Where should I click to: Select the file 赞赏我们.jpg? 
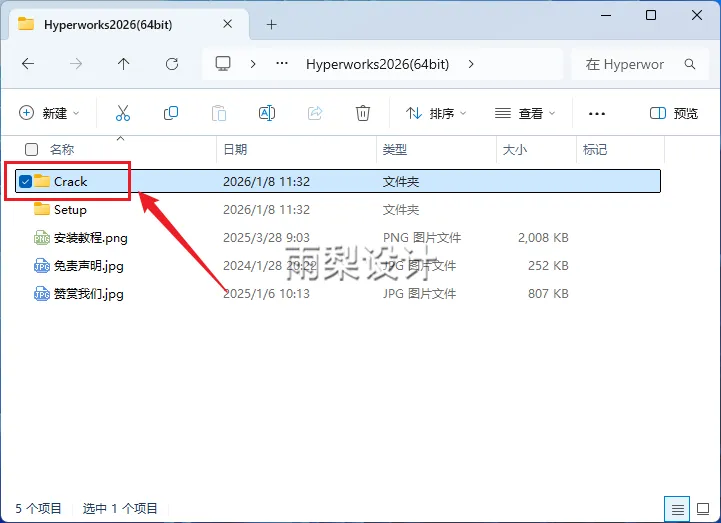89,294
